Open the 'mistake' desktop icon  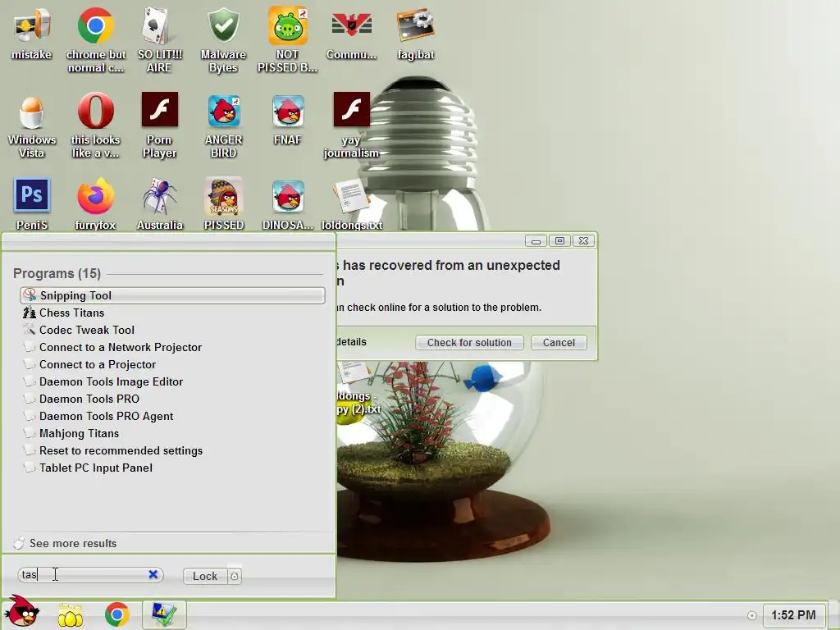32,33
